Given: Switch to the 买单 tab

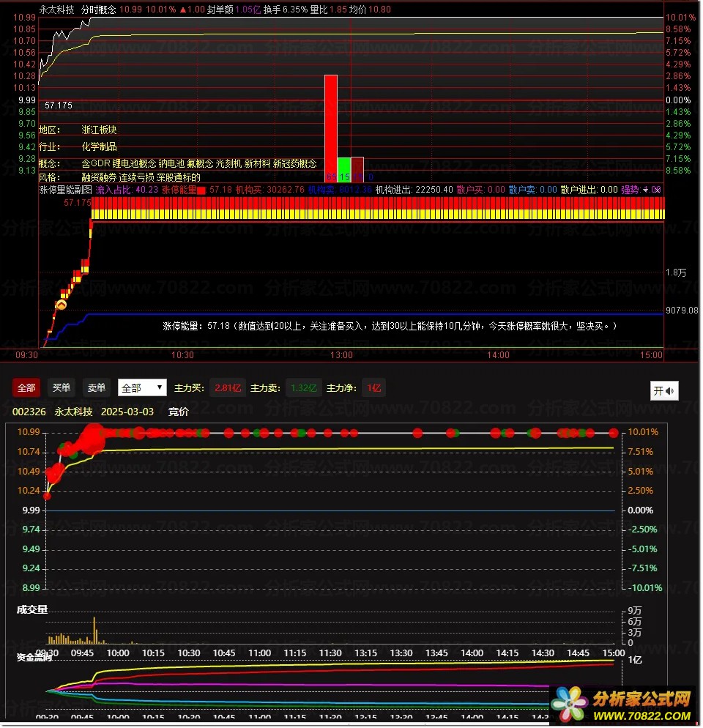Looking at the screenshot, I should point(62,387).
